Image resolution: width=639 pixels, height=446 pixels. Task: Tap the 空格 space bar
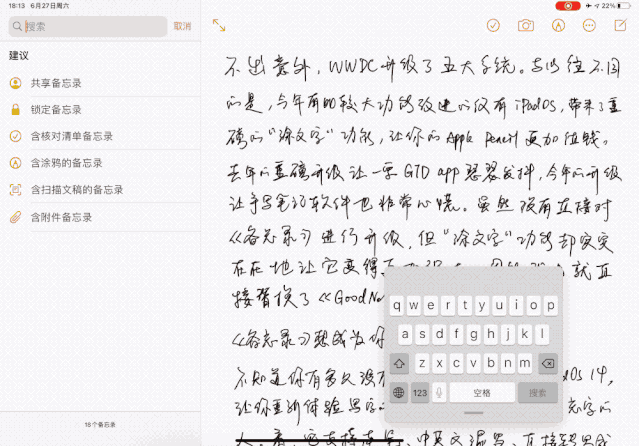coord(482,393)
